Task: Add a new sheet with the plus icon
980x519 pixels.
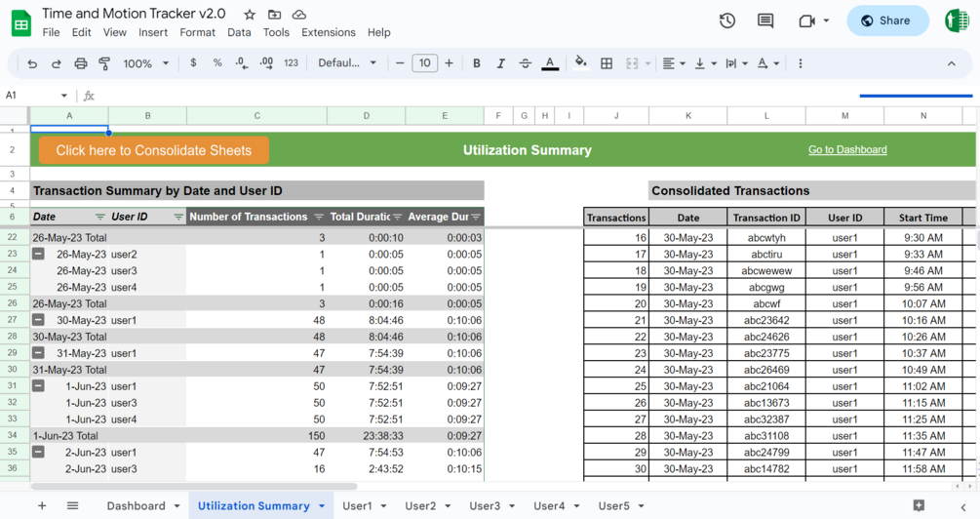Action: point(42,505)
